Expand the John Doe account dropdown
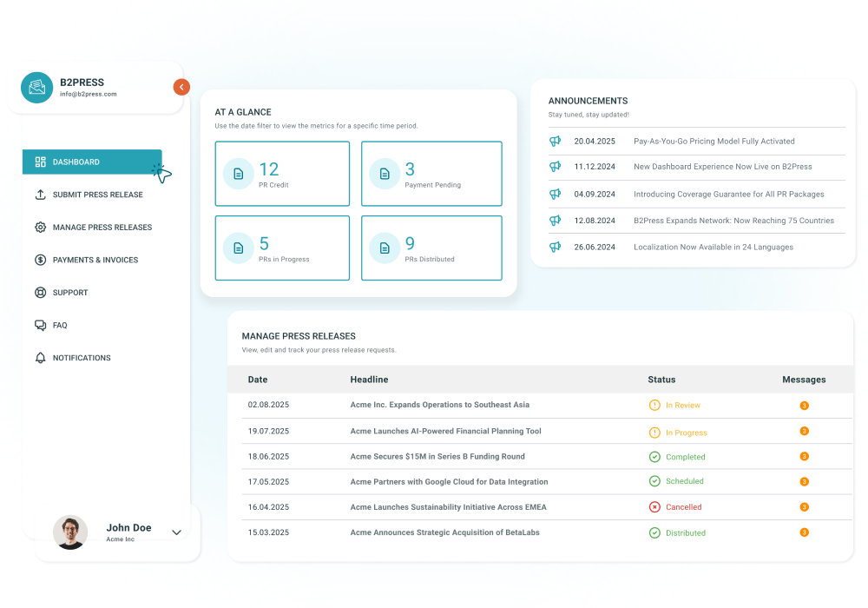This screenshot has width=868, height=608. (x=177, y=532)
